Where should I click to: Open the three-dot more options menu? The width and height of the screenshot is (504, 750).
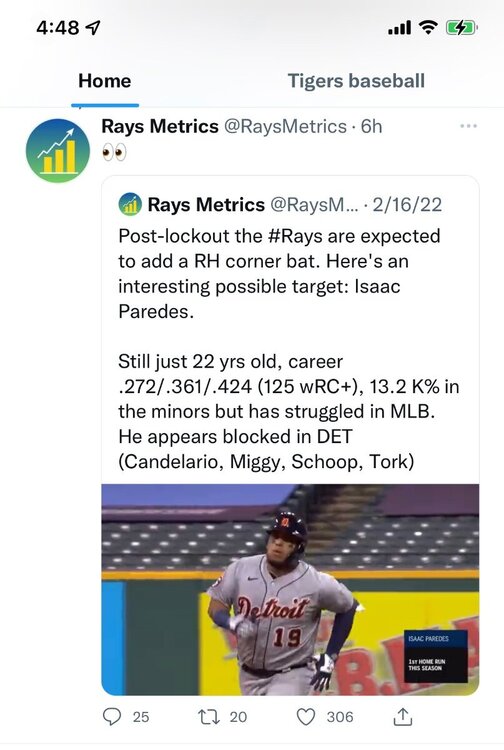point(469,126)
